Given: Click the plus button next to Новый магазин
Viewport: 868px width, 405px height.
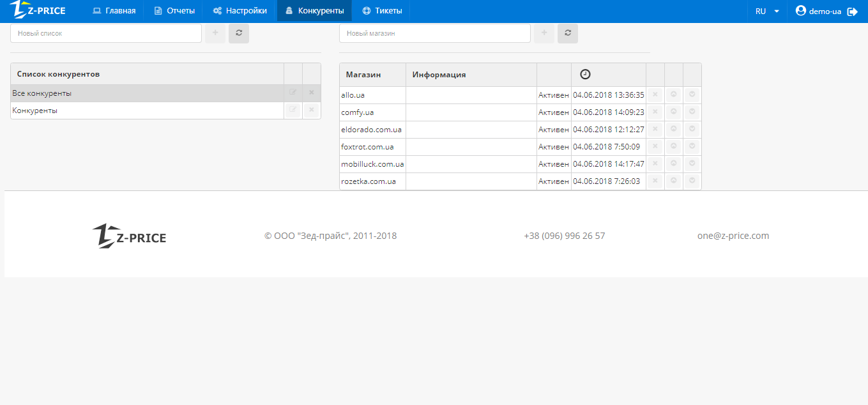Looking at the screenshot, I should click(x=544, y=33).
